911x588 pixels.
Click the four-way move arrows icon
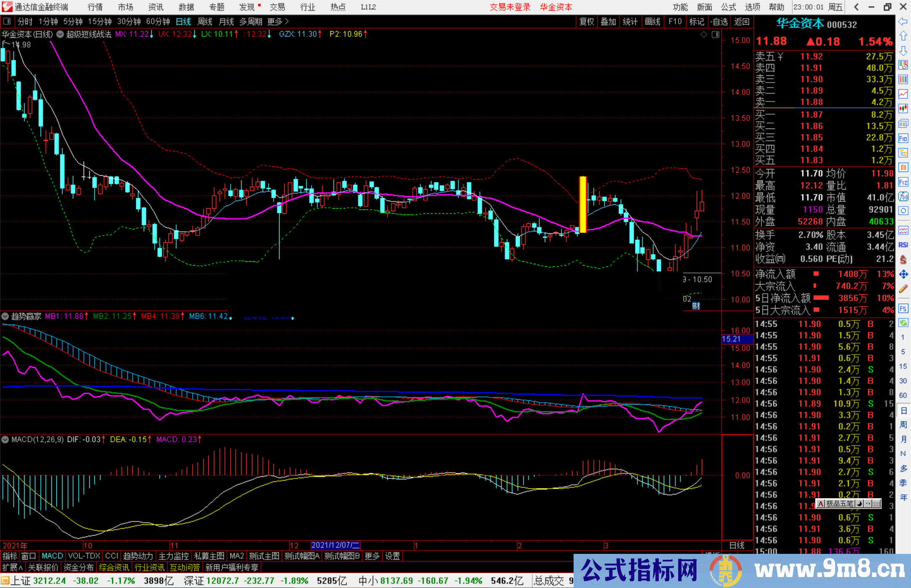coord(903,274)
